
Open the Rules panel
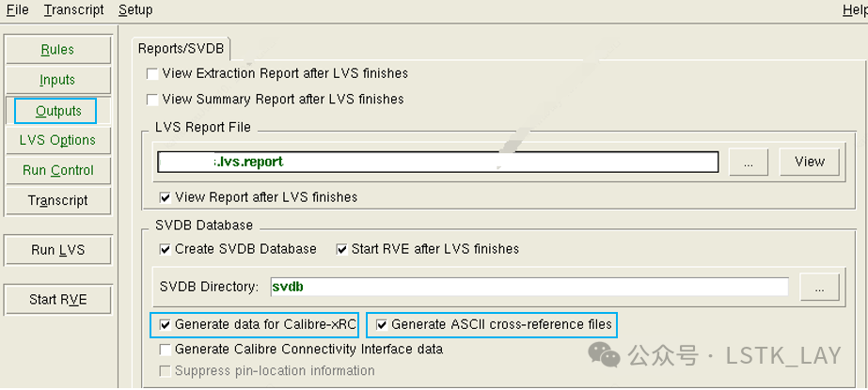click(x=57, y=50)
